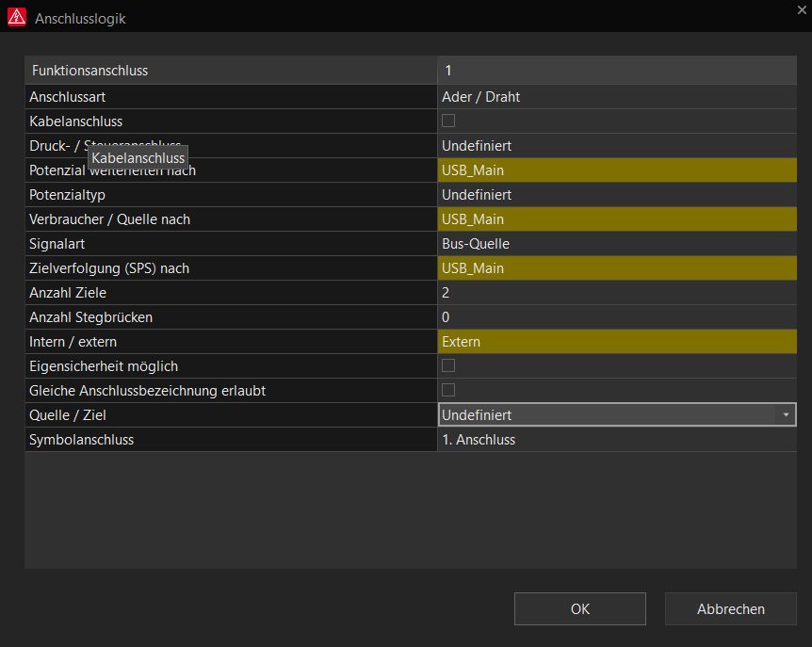Screen dimensions: 812x647
Task: Click the yellow USB_Main cell for Potenzial weiterleiten
Action: (x=617, y=170)
